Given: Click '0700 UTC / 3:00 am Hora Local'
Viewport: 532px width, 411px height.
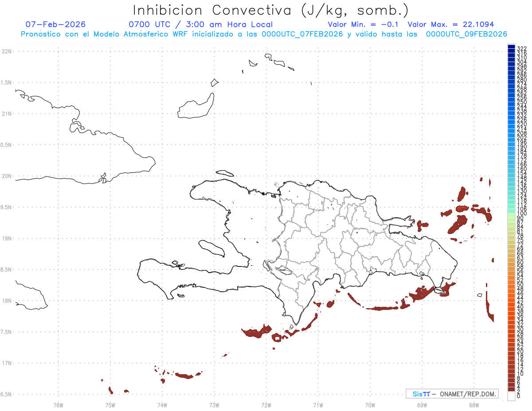Looking at the screenshot, I should pyautogui.click(x=200, y=24).
